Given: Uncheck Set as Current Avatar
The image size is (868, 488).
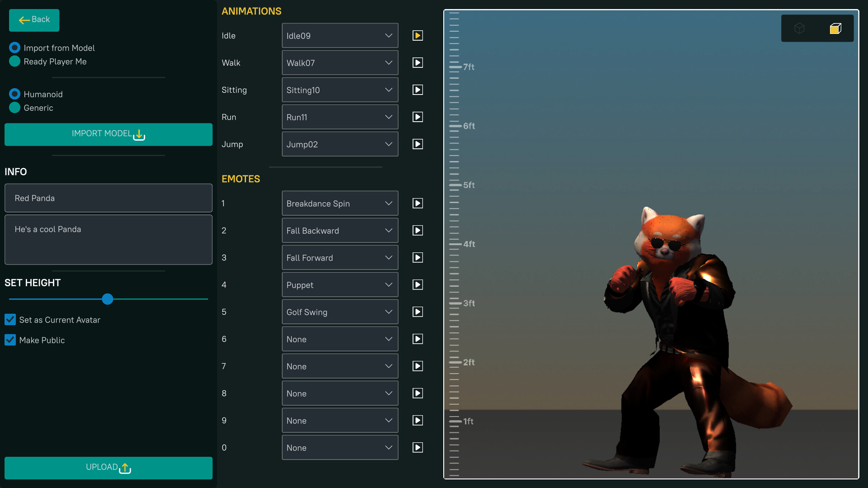Looking at the screenshot, I should click(x=10, y=320).
